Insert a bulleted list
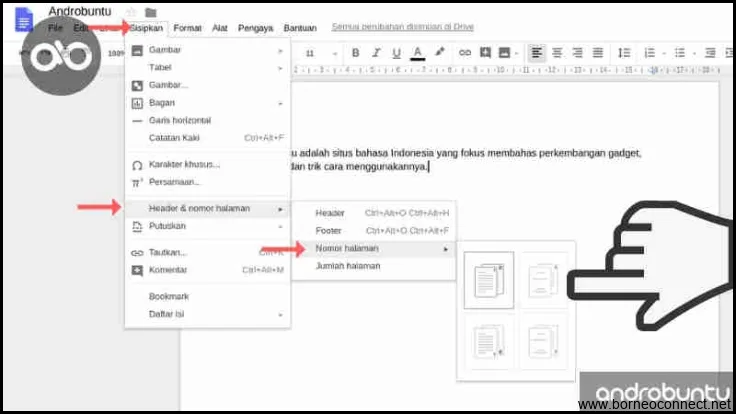736x414 pixels. coord(680,53)
